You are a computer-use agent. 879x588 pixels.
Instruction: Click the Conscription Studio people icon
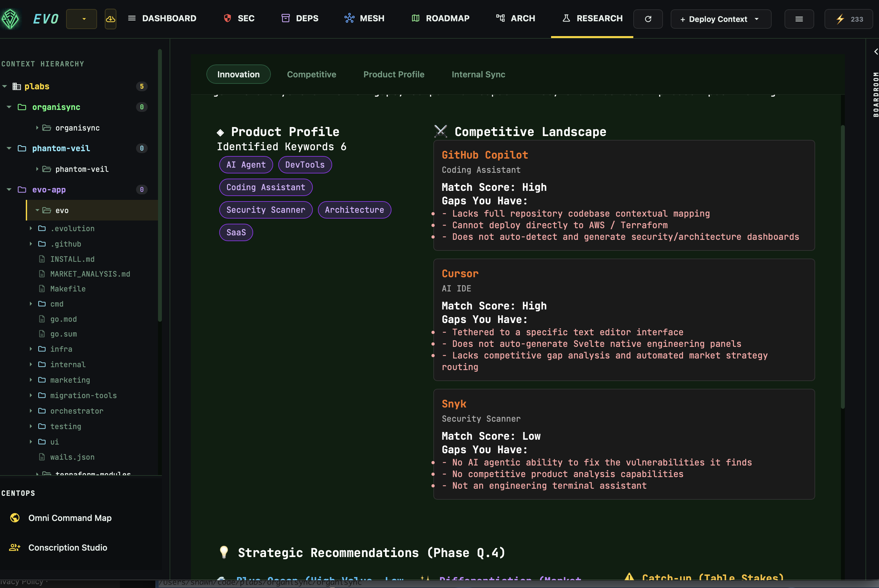click(15, 547)
